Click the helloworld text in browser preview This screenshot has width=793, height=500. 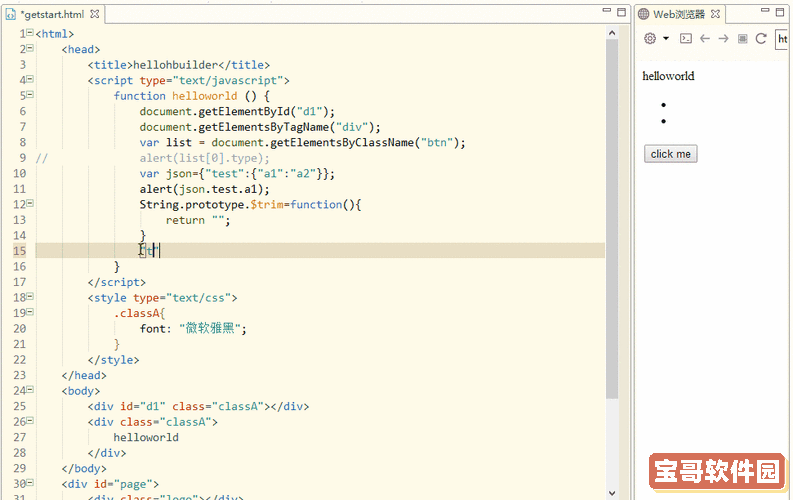pyautogui.click(x=668, y=76)
